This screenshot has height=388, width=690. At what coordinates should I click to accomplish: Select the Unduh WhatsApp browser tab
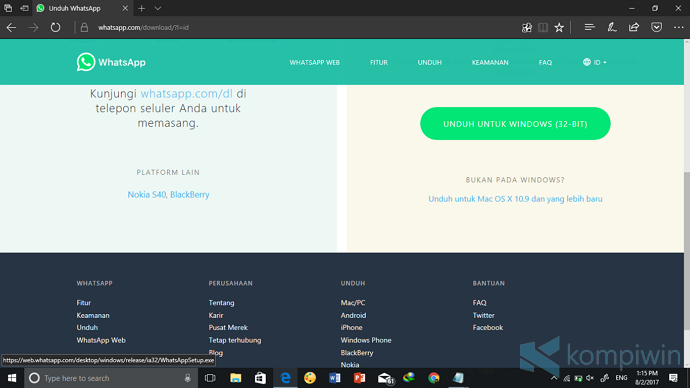(x=82, y=8)
